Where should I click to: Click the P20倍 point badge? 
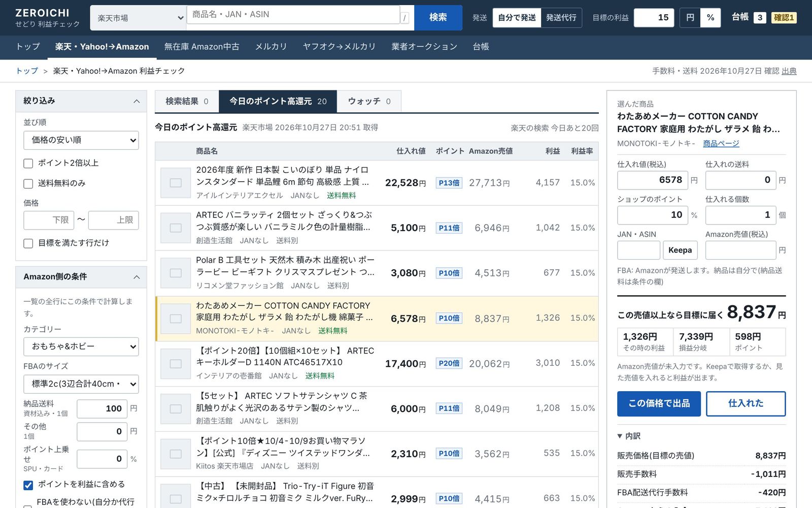[449, 363]
